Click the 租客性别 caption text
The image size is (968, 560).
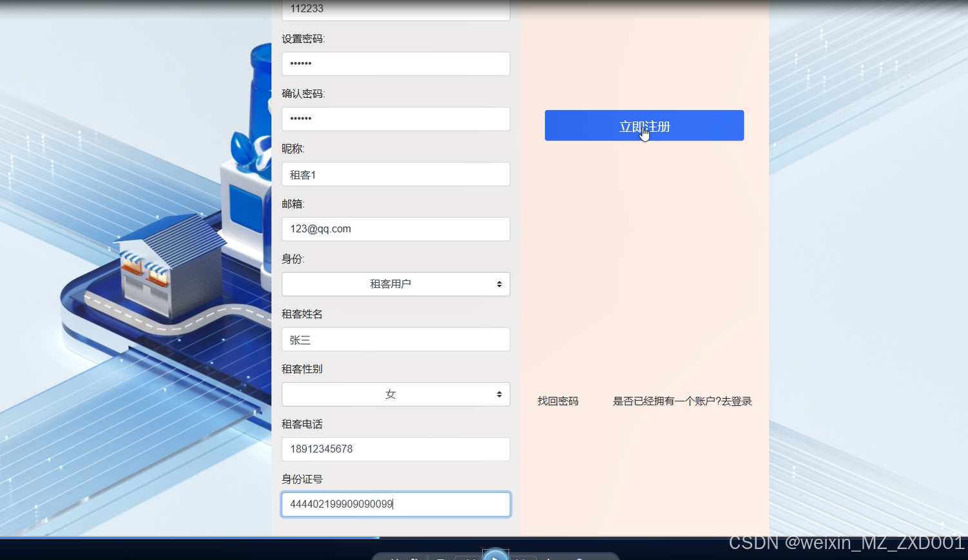302,369
